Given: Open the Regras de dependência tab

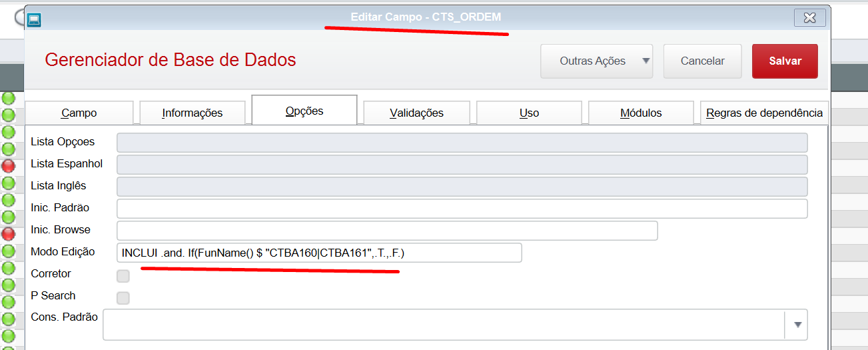Looking at the screenshot, I should coord(764,113).
